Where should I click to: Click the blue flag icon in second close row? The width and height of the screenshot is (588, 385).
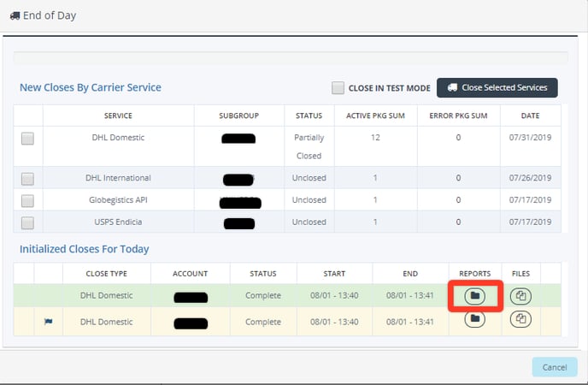coord(49,323)
